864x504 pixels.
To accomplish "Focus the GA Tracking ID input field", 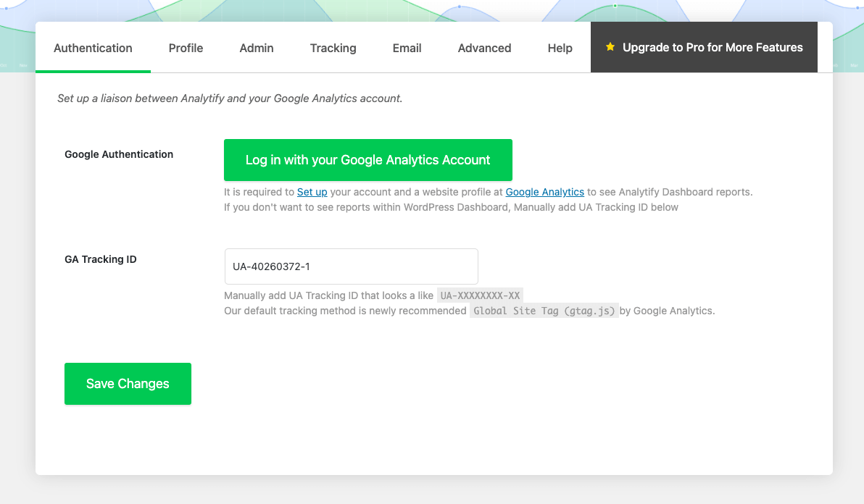I will [351, 266].
